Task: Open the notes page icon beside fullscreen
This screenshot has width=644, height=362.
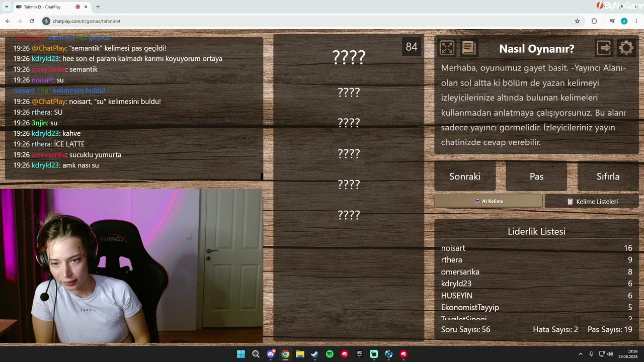Action: pyautogui.click(x=468, y=48)
